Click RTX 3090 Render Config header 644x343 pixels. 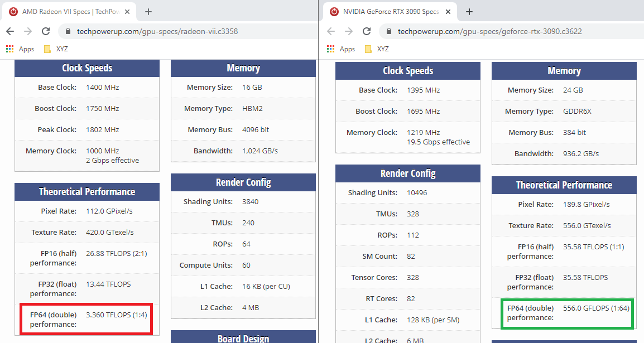coord(408,173)
